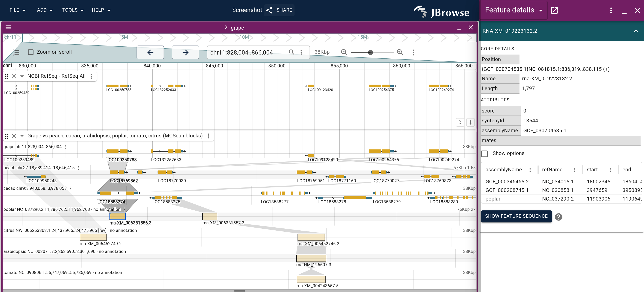Viewport: 644px width, 292px height.
Task: Open citrus row options menu
Action: (141, 231)
